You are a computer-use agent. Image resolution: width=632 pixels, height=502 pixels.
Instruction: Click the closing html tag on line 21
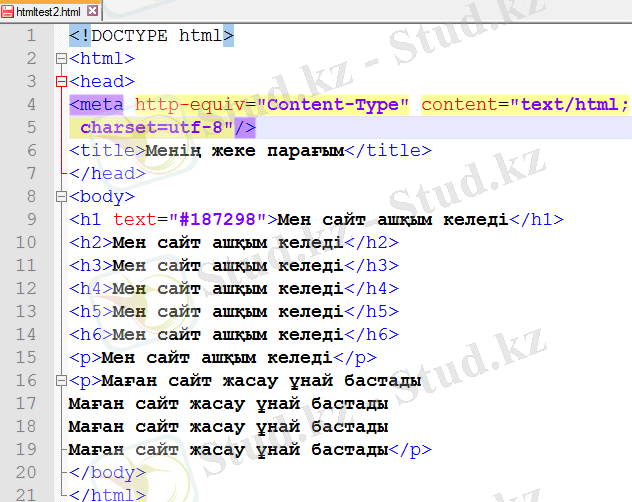coord(108,495)
